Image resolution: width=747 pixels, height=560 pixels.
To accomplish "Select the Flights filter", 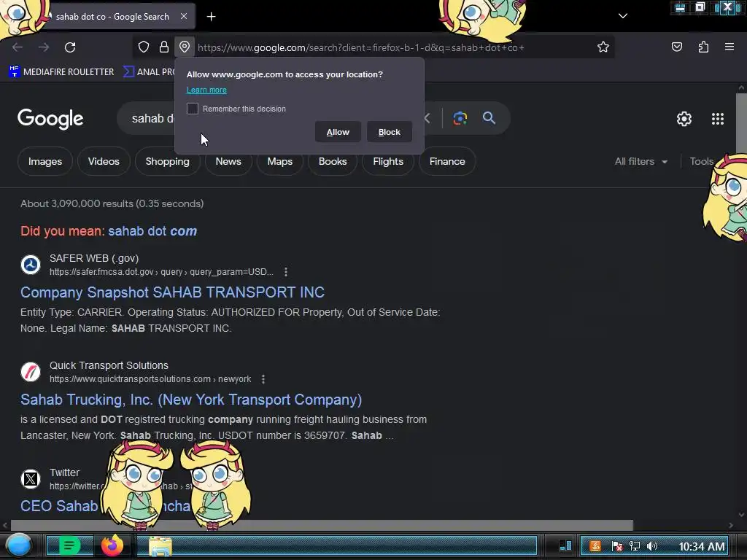I will pos(388,161).
